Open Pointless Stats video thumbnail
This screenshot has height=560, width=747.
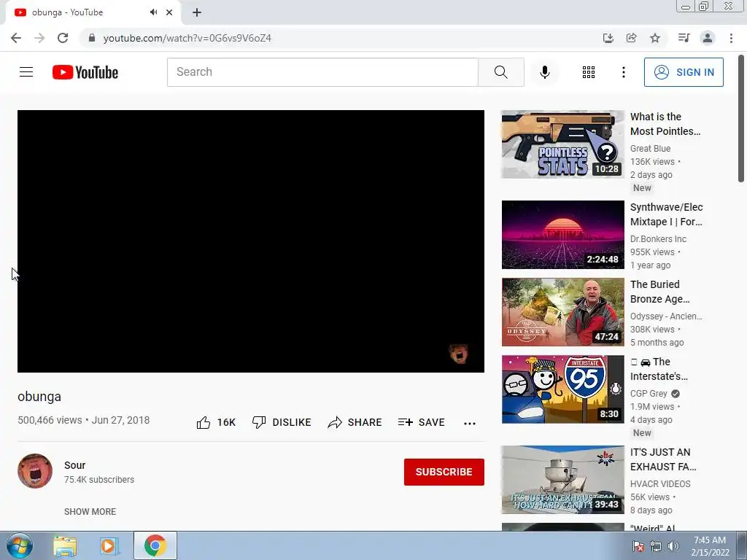coord(562,144)
